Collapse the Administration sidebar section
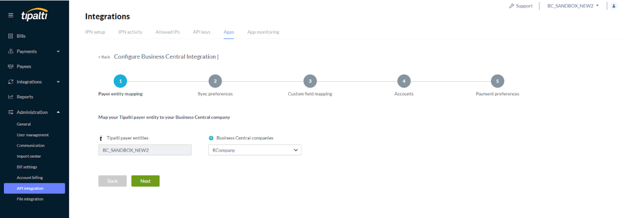Image resolution: width=644 pixels, height=218 pixels. pos(58,112)
